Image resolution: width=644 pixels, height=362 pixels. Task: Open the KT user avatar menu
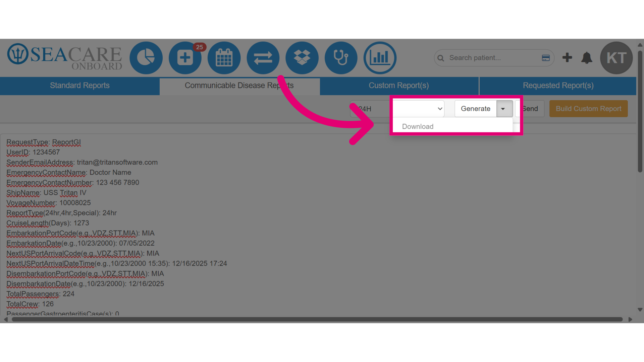(x=616, y=58)
